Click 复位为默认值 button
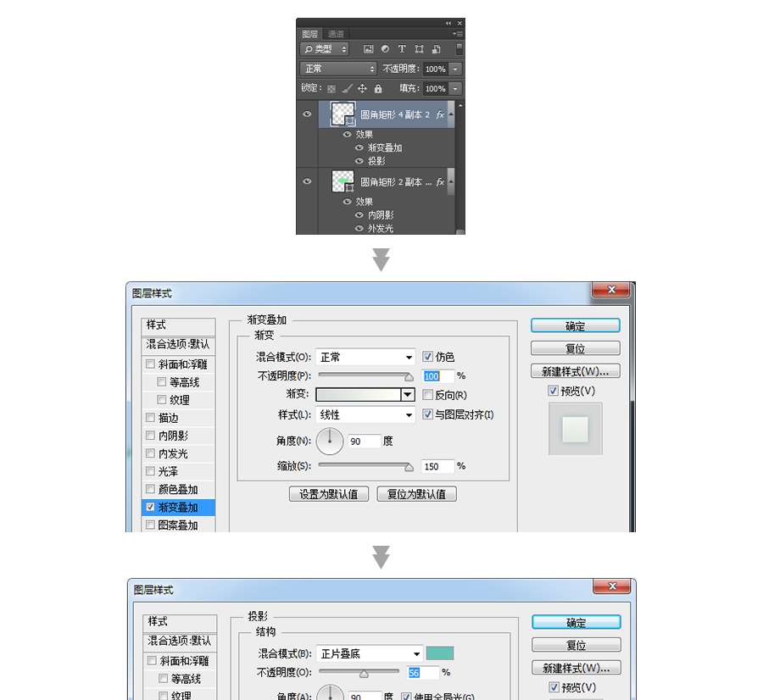763x700 pixels. point(416,494)
